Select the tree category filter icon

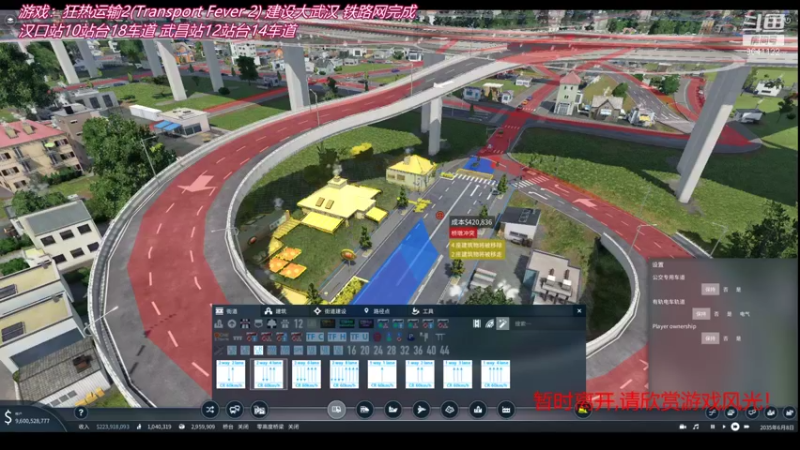pos(271,323)
